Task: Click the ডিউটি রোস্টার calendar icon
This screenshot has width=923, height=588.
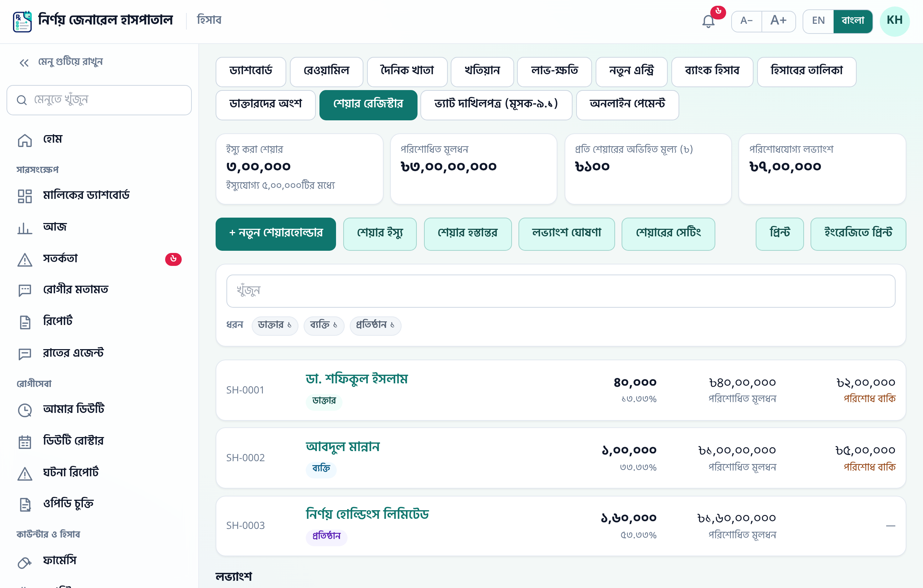Action: (x=25, y=442)
